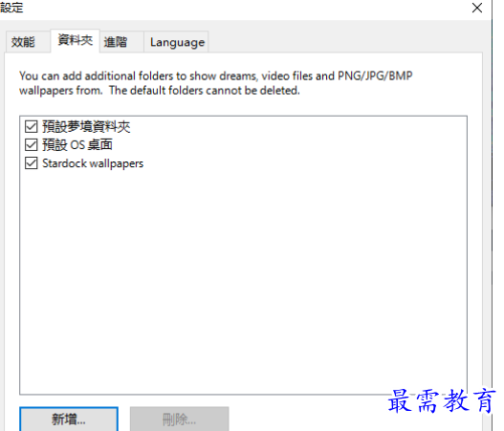Screen dimensions: 504x431
Task: Open the 進階 tab
Action: click(121, 42)
